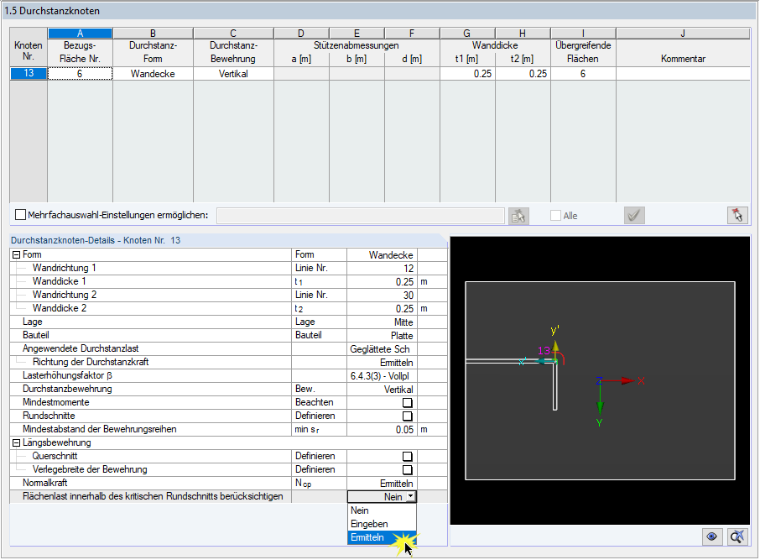Viewport: 760px width, 560px height.
Task: Click the Mindestabstand value 0.05 field
Action: tap(382, 430)
